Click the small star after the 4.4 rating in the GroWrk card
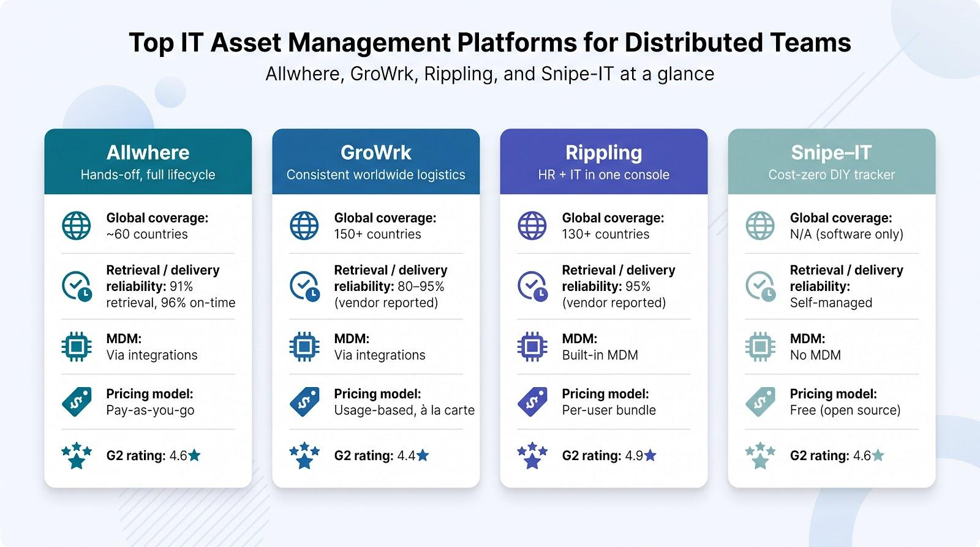Screen dimensions: 980x547 click(422, 455)
